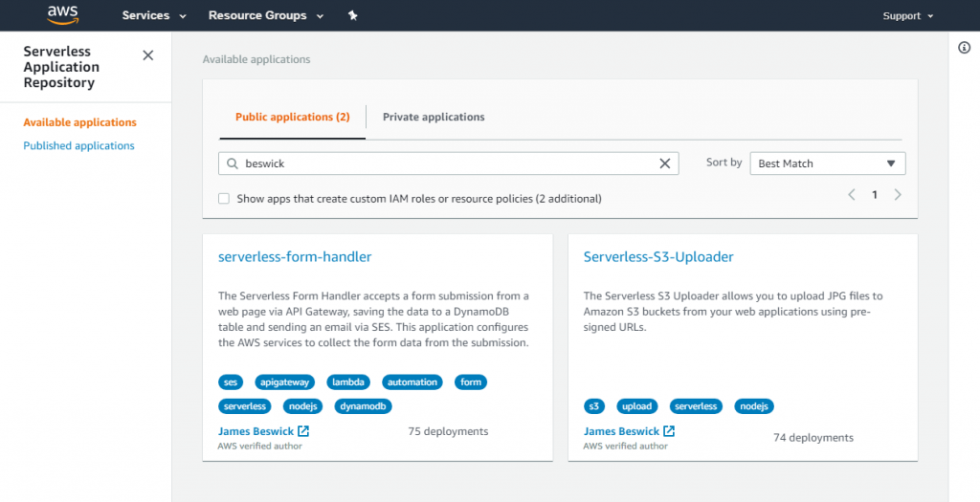The height and width of the screenshot is (502, 980).
Task: Click the pin shortcut icon in navbar
Action: [352, 15]
